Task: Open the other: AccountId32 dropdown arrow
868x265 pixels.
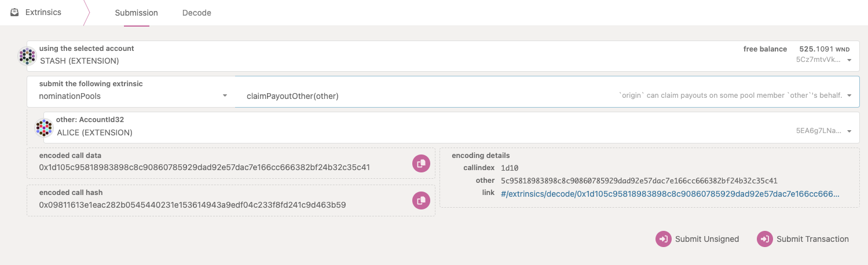Action: point(849,131)
